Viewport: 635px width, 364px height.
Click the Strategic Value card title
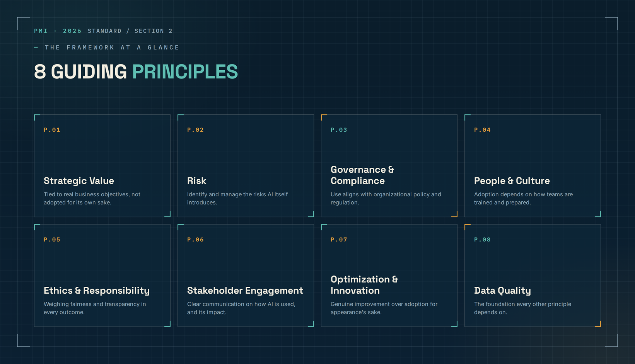click(x=79, y=181)
